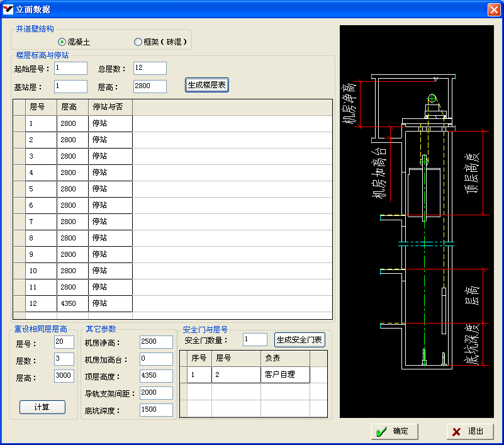Edit the 底坑深度 value field

click(156, 410)
